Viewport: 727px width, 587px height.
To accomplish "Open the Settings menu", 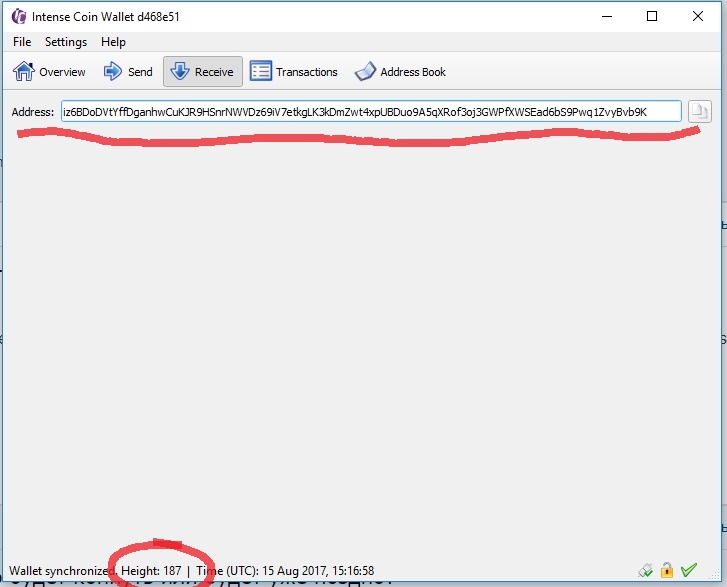I will point(66,42).
